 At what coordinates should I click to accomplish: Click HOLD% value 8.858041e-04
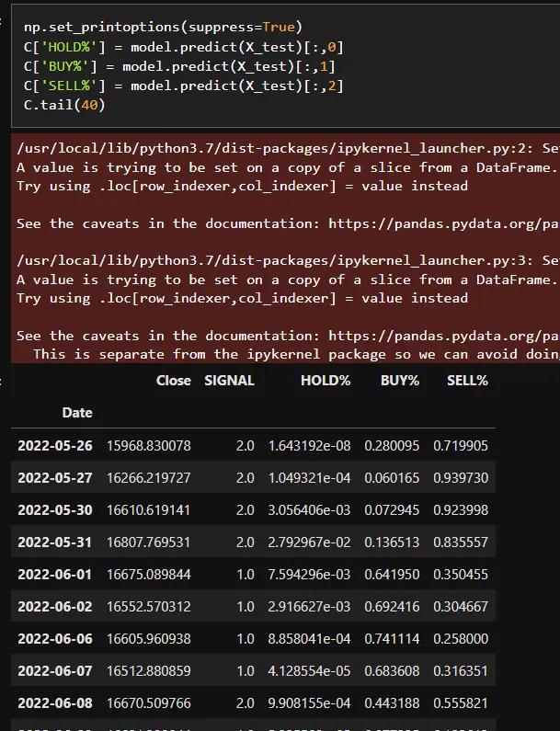point(309,639)
